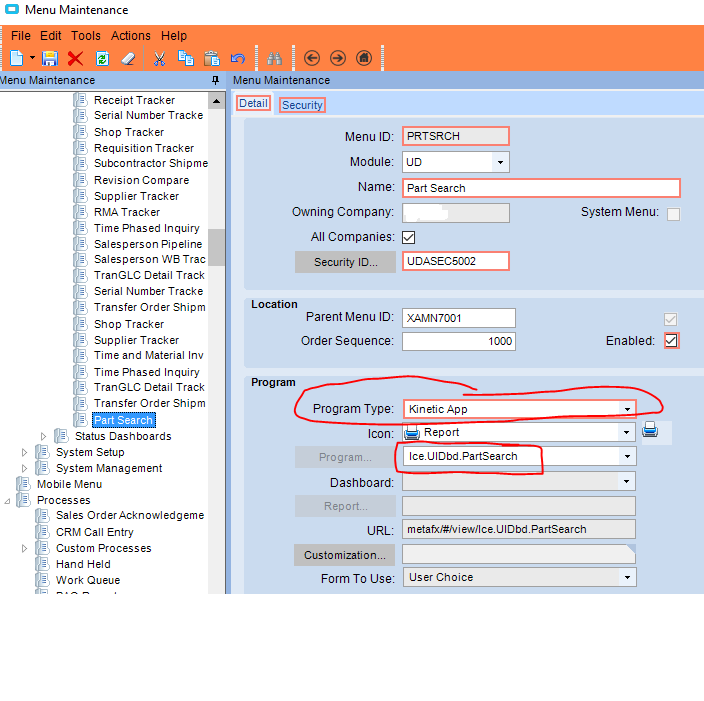Click the Work Queue item icon

coord(43,580)
